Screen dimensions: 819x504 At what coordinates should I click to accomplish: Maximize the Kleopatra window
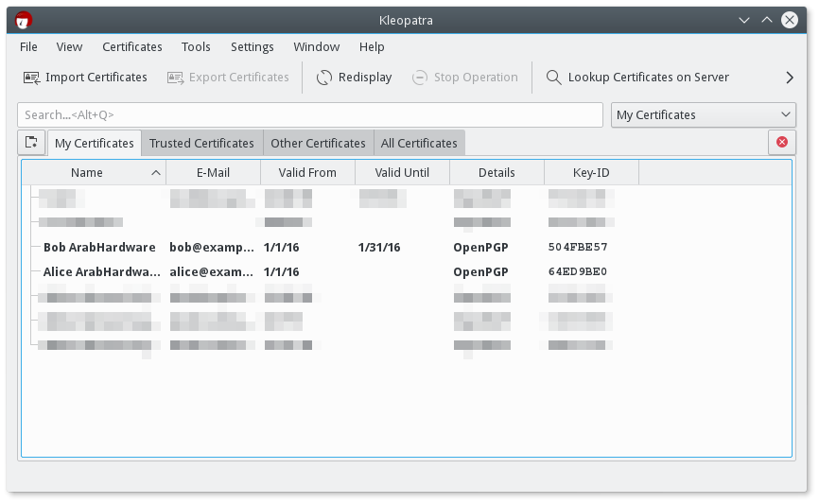coord(767,21)
